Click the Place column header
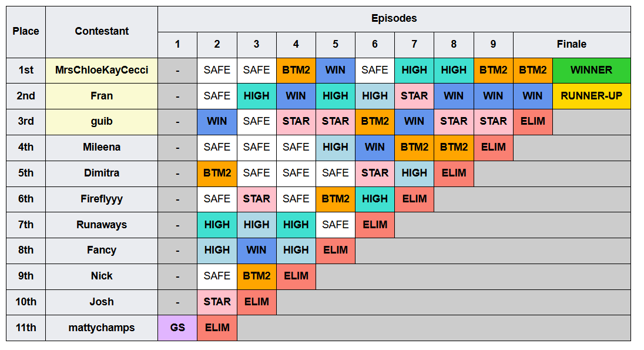The image size is (644, 350). pos(26,32)
